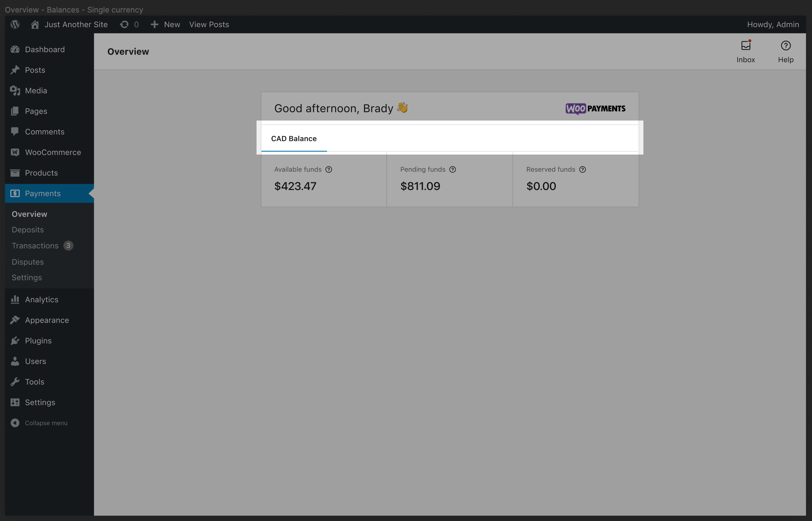Click View Posts in admin bar
This screenshot has width=812, height=521.
tap(209, 24)
